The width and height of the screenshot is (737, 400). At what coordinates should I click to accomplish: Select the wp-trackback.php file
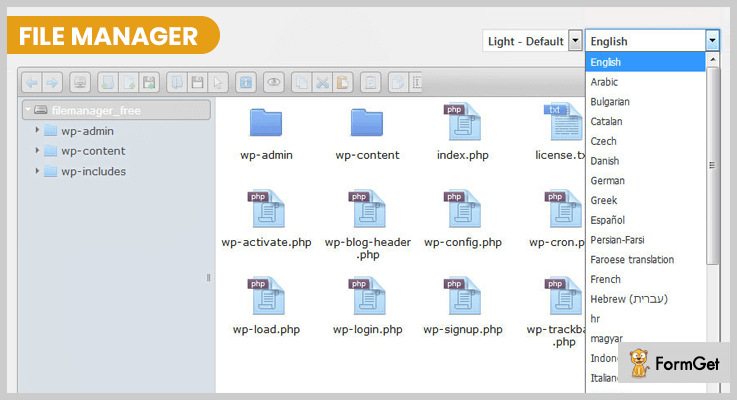point(557,313)
